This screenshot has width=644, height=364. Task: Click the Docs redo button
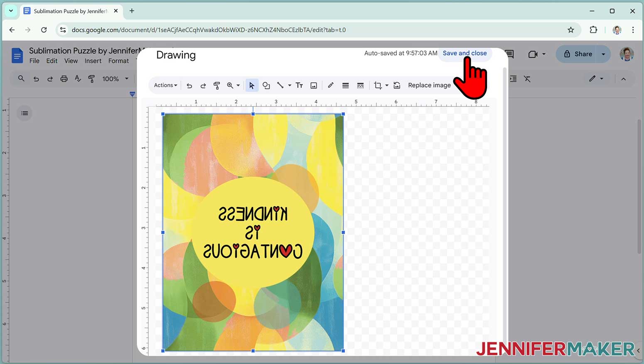coord(50,79)
